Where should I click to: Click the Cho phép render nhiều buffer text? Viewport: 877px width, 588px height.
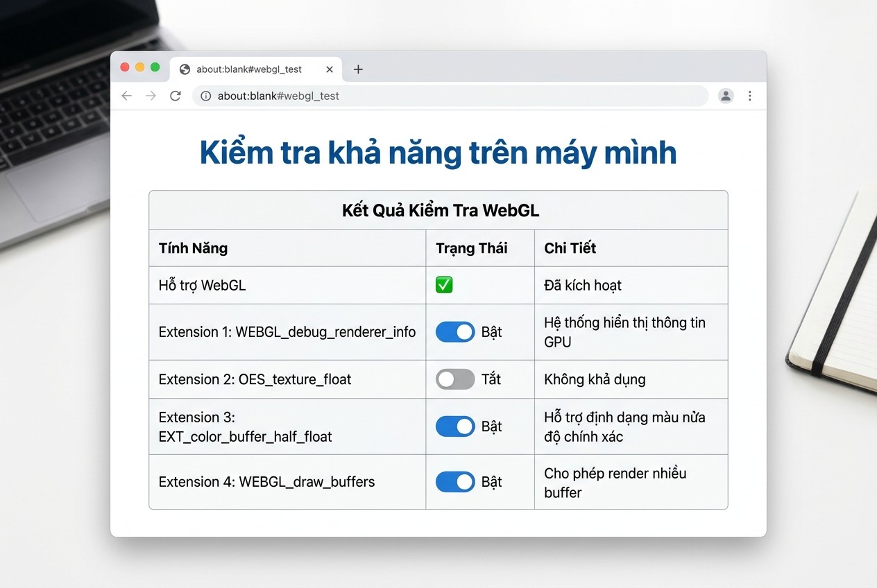coord(615,483)
